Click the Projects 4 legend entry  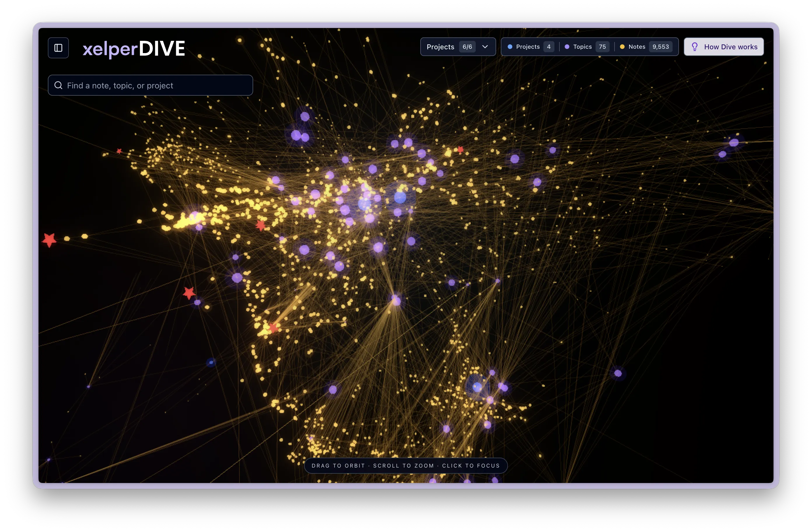tap(531, 47)
